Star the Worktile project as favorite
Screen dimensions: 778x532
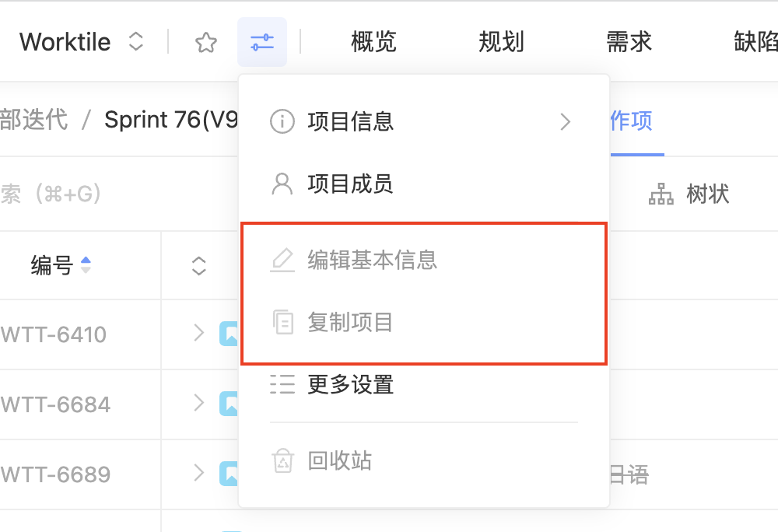point(205,42)
